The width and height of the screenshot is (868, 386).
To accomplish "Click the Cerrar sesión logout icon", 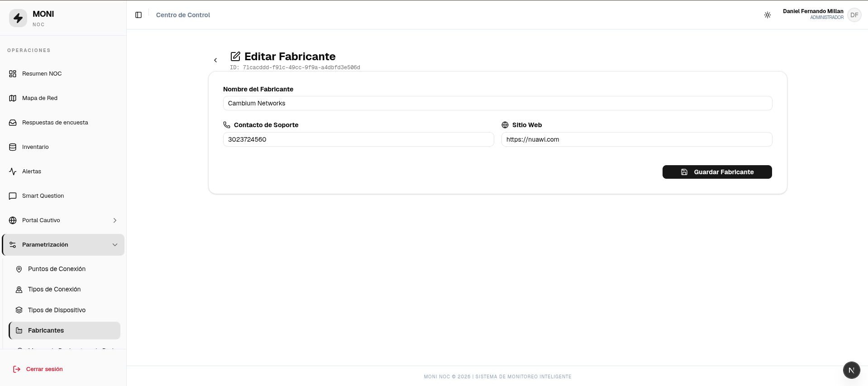I will (17, 369).
